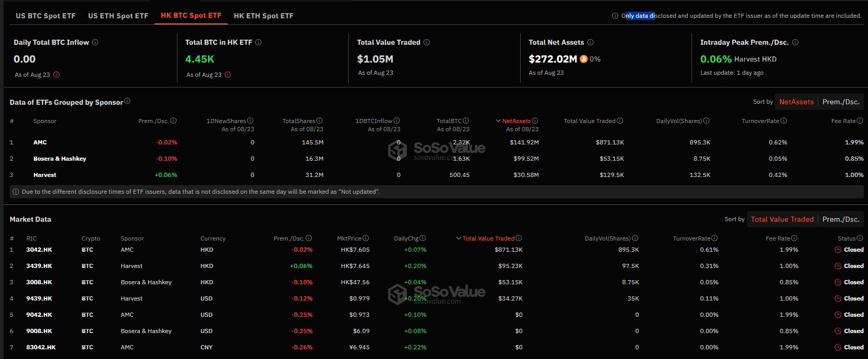Click the Bitcoin icon next to $272.02M
Screen dimensions: 868x359
pos(584,59)
